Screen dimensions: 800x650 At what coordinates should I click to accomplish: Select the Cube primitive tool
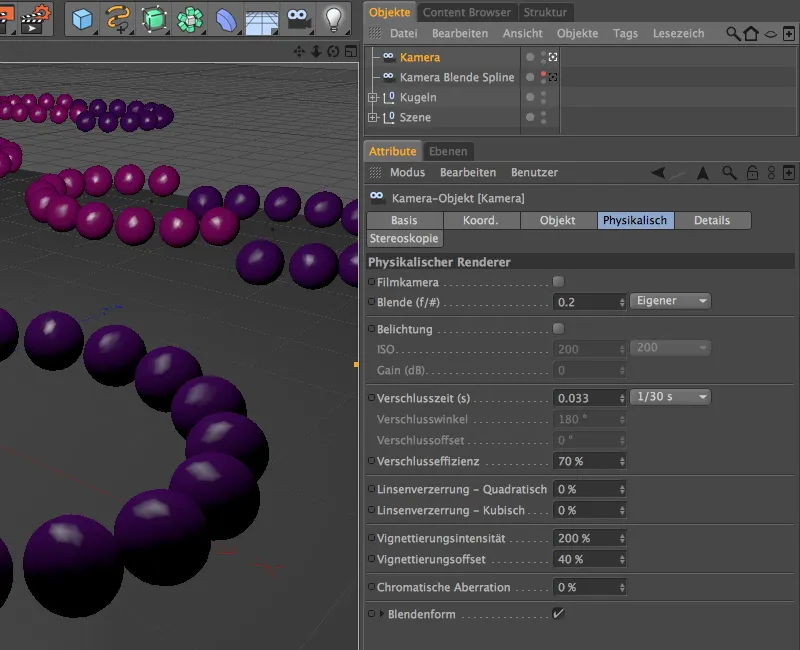[82, 19]
